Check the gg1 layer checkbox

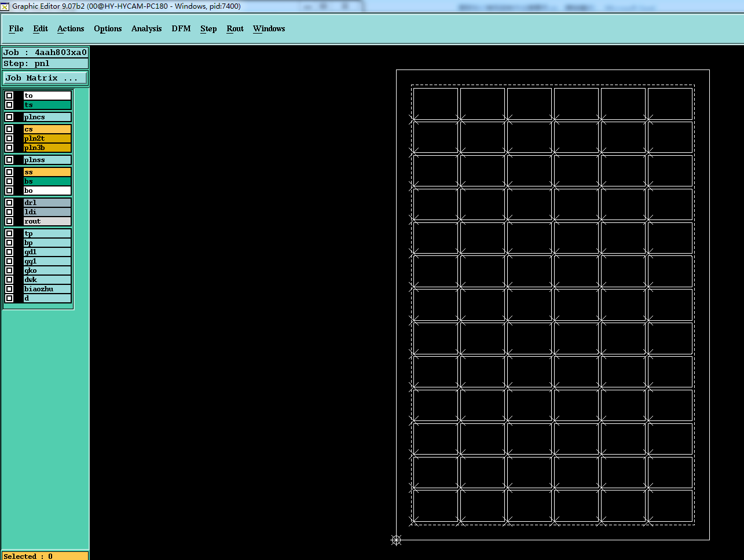click(9, 261)
